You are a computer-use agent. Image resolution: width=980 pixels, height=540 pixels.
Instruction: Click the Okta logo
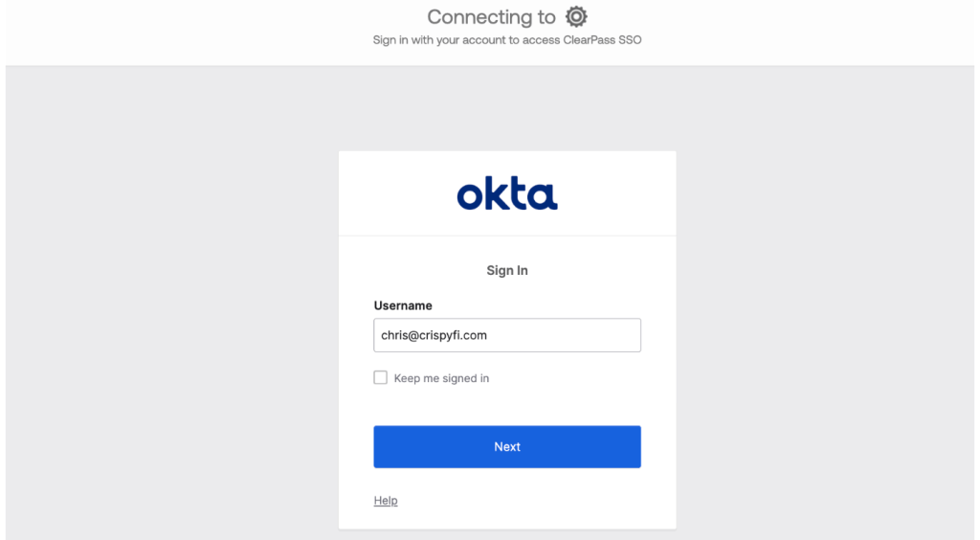[507, 193]
